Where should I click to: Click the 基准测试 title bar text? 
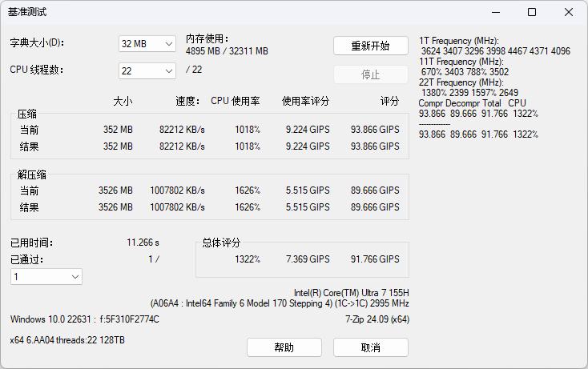[x=27, y=13]
